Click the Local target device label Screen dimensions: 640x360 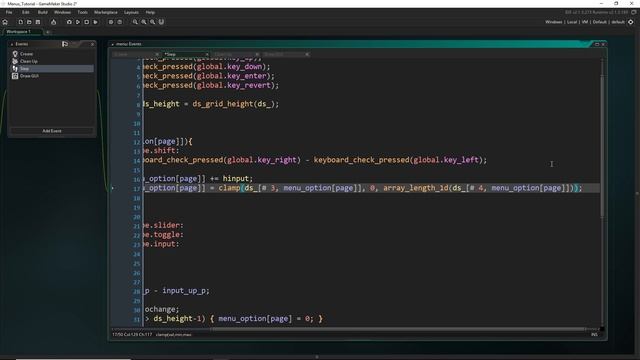(x=572, y=22)
